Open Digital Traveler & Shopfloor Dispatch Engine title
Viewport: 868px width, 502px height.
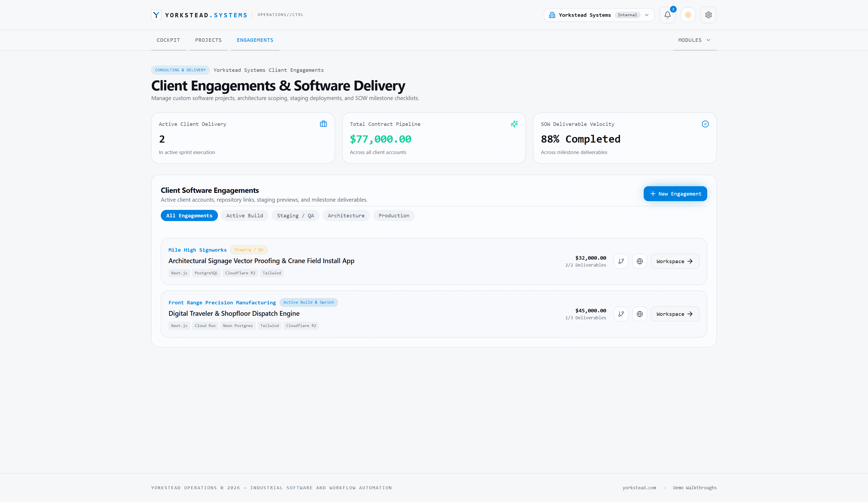[234, 313]
